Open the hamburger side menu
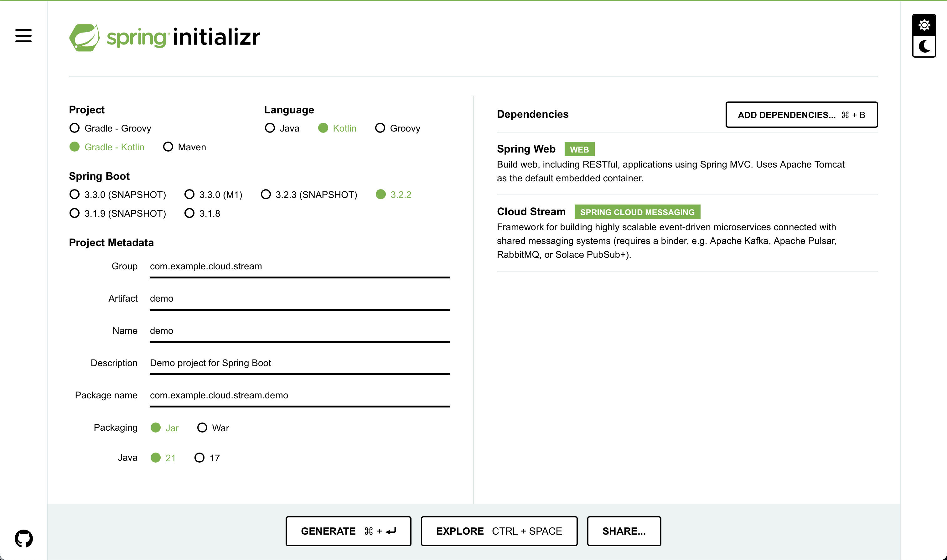Screen dimensions: 947x560 pos(23,36)
